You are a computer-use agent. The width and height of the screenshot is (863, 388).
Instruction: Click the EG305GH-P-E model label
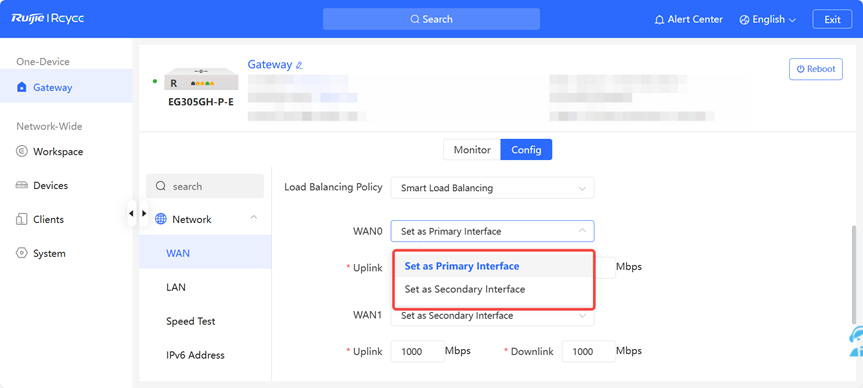[201, 102]
